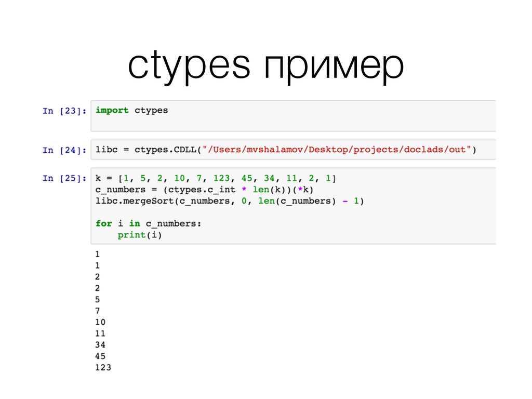Click the word 'import' keyword

112,111
